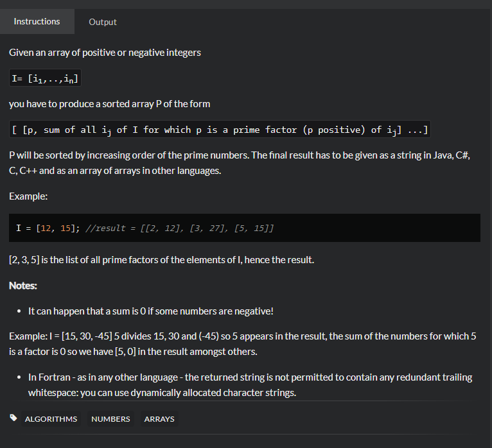Open the ALGORITHMS tag
Viewport: 492px width, 448px height.
coord(51,419)
